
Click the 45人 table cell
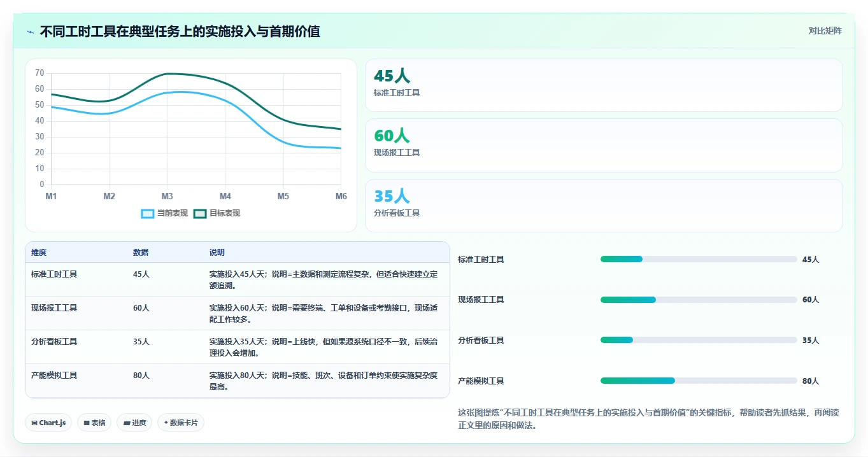click(141, 274)
